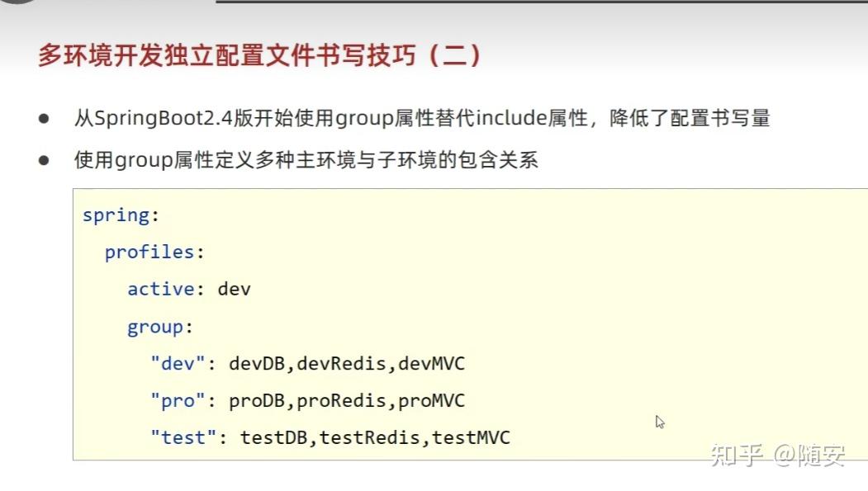Click the 'group:' key in the code
868x491 pixels.
point(160,328)
